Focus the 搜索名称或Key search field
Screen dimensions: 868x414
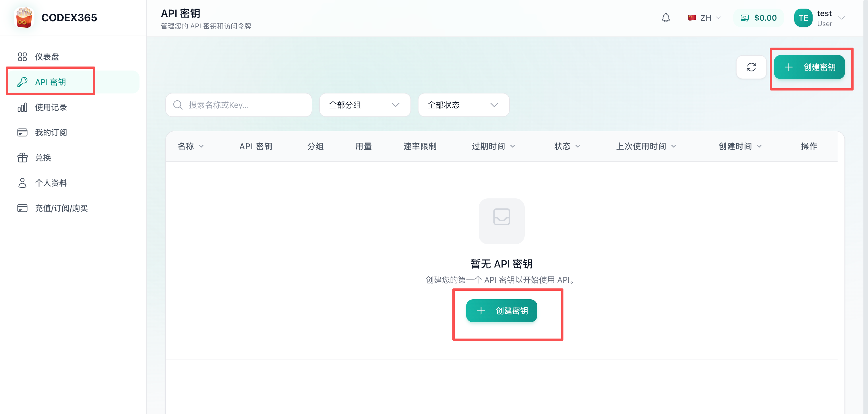pyautogui.click(x=239, y=105)
